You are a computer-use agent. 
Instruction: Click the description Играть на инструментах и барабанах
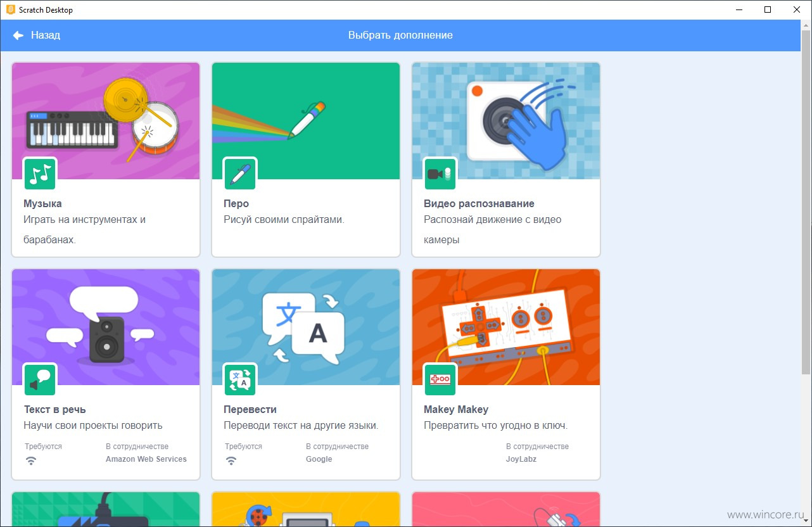(x=85, y=230)
